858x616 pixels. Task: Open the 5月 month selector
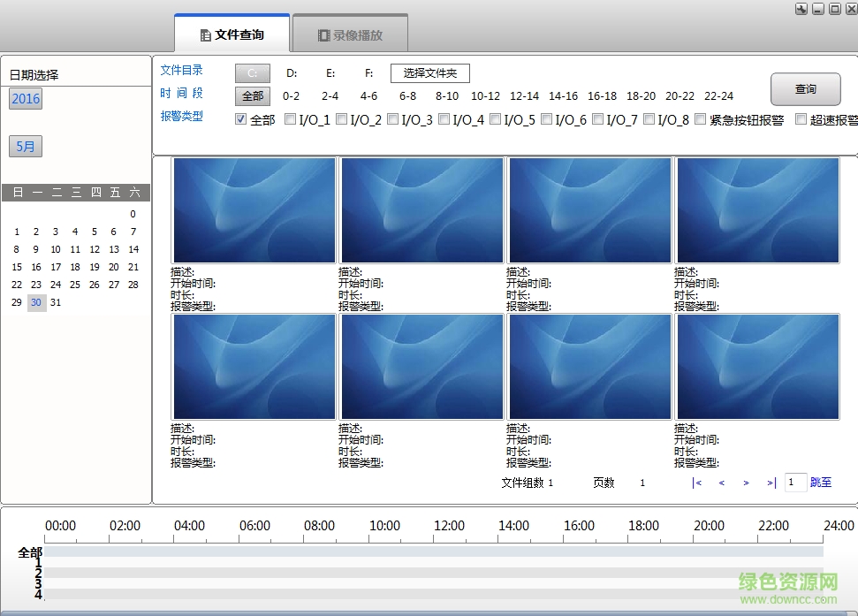point(25,146)
